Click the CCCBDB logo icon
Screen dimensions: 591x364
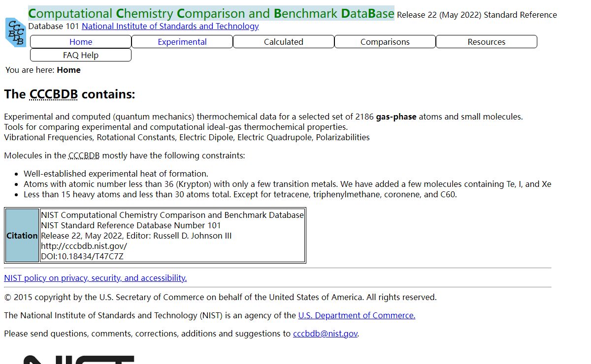pyautogui.click(x=15, y=32)
